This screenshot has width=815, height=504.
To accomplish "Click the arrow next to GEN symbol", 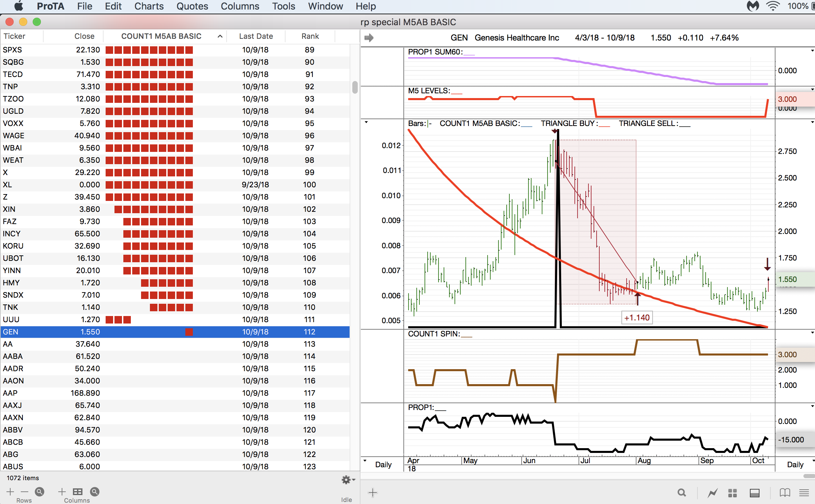I will [x=369, y=38].
